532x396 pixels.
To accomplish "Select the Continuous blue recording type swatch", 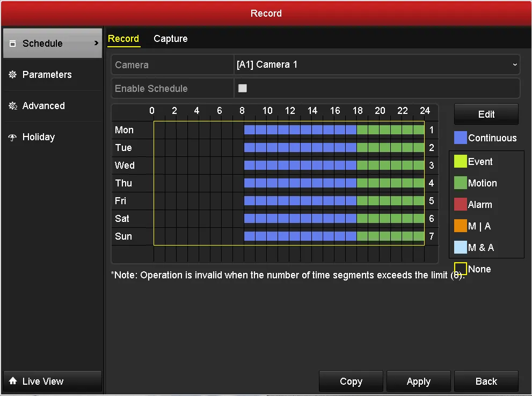I will (461, 138).
